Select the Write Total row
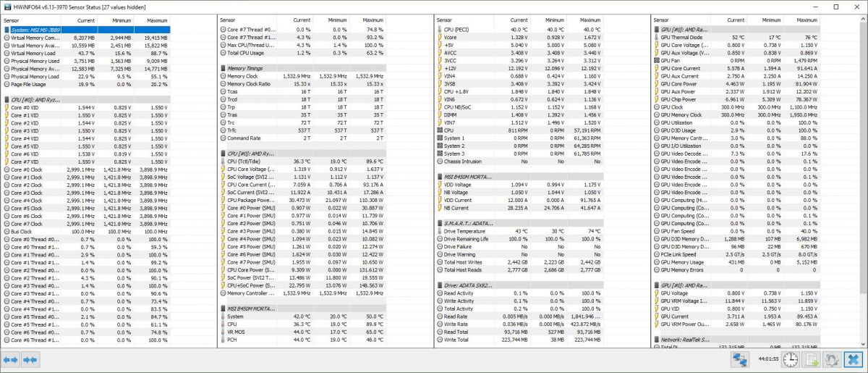The width and height of the screenshot is (868, 373). [x=520, y=340]
